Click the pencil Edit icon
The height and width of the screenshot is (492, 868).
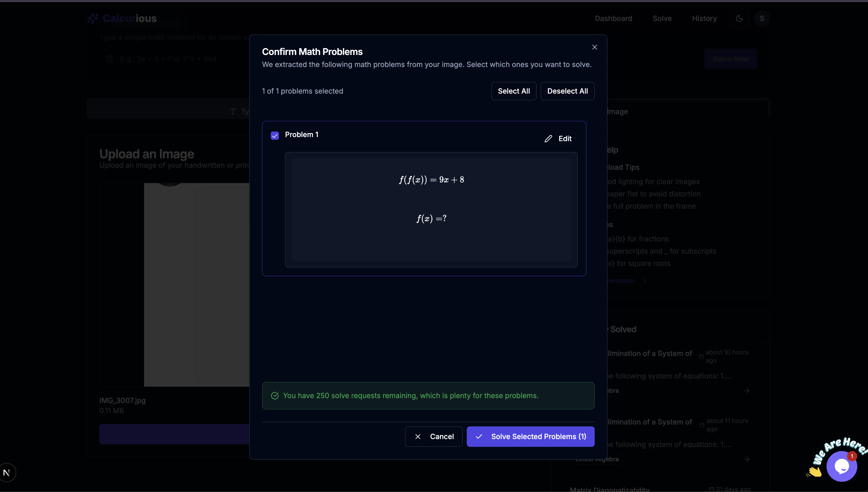(548, 139)
